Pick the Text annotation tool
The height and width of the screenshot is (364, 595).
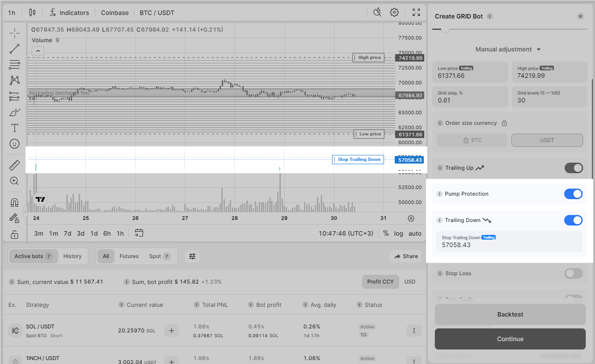pos(15,128)
